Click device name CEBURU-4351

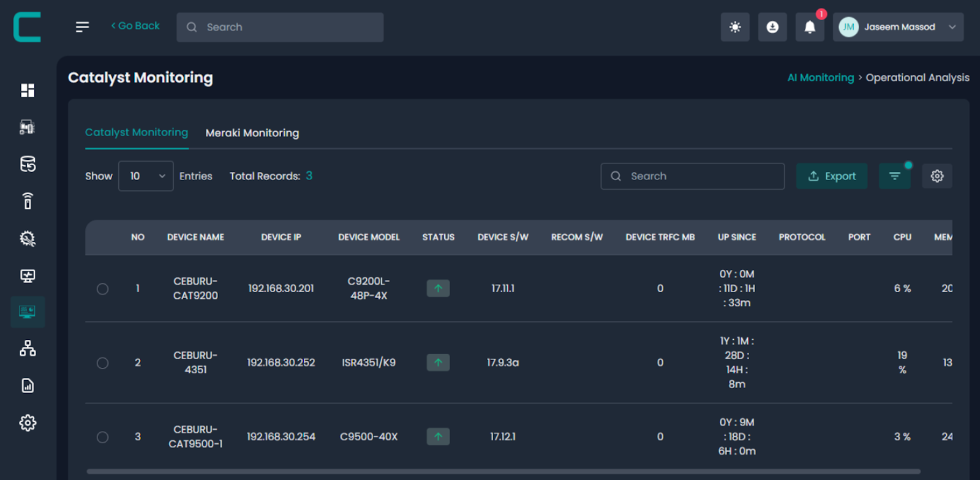(195, 362)
